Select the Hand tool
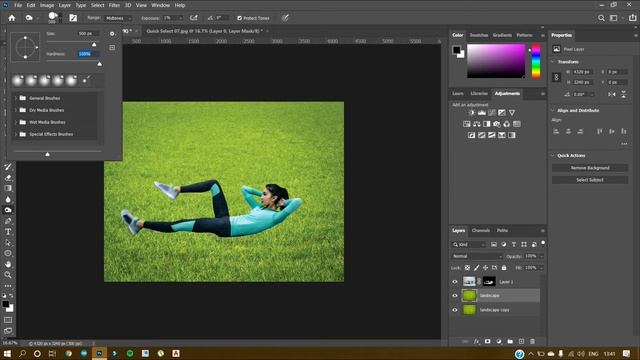Screen dimensions: 640x360 point(8,264)
